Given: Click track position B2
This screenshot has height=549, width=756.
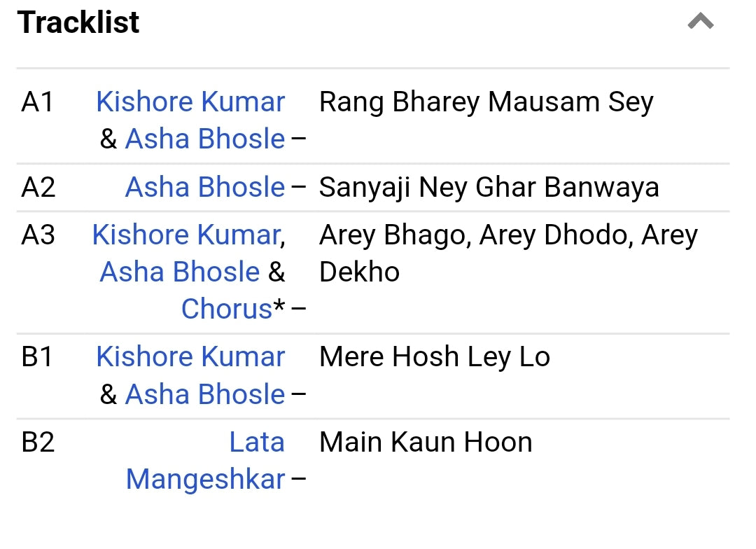Looking at the screenshot, I should click(38, 443).
